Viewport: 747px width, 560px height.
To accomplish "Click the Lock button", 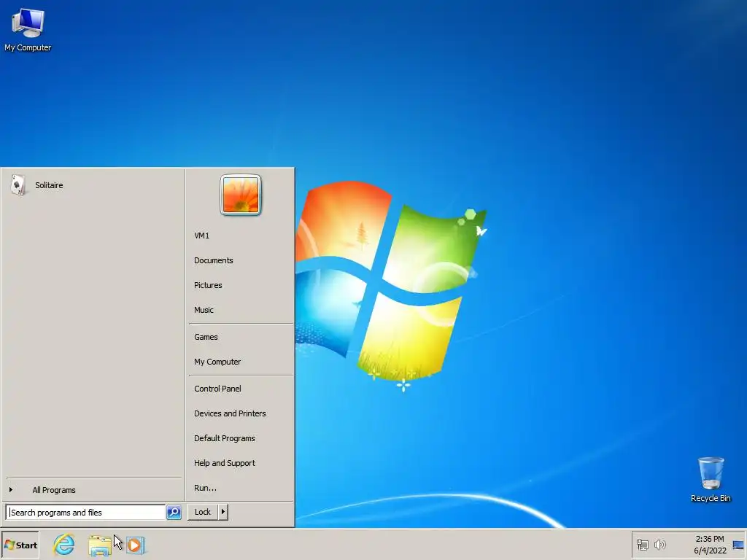I will [x=203, y=512].
